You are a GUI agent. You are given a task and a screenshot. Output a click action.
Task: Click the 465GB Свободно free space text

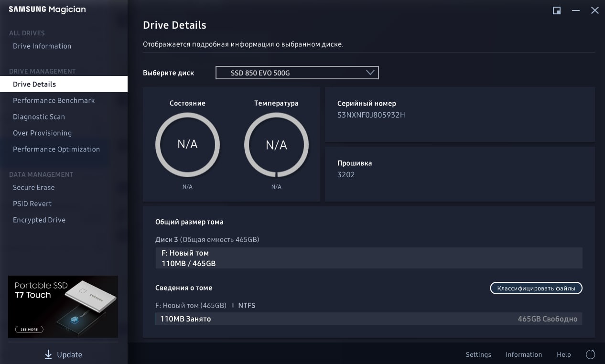tap(548, 319)
